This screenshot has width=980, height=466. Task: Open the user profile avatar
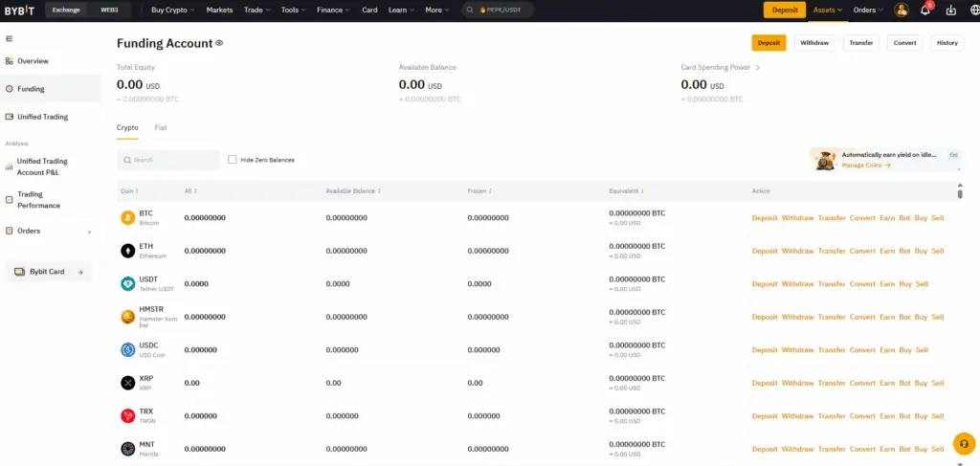tap(901, 10)
